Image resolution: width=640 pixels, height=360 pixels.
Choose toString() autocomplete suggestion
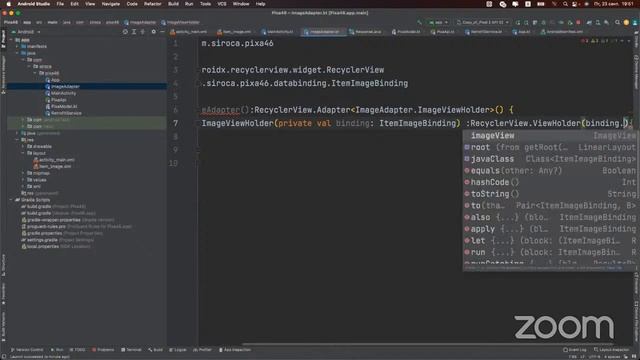coord(549,194)
